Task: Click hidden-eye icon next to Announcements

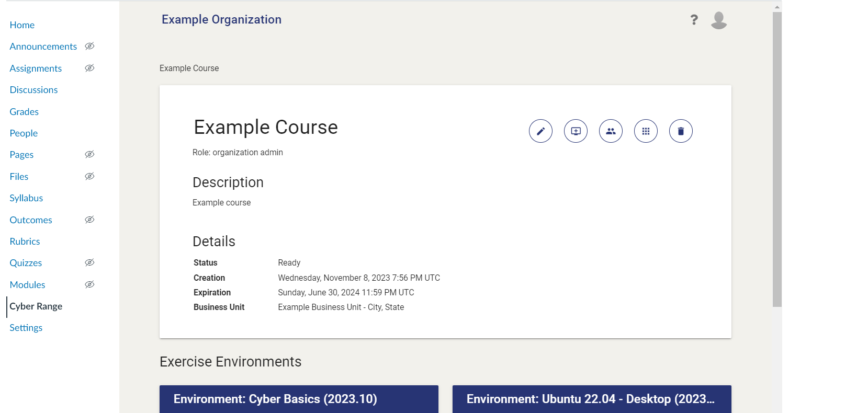Action: click(x=89, y=47)
